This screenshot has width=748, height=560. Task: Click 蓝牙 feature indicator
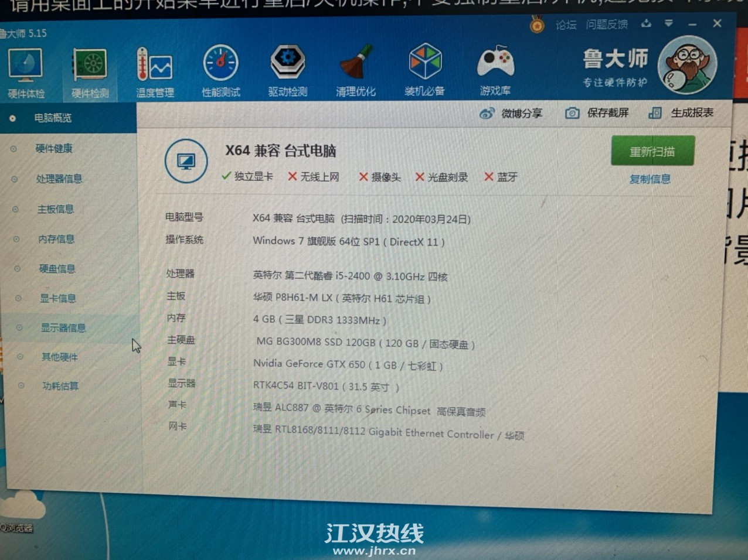501,177
